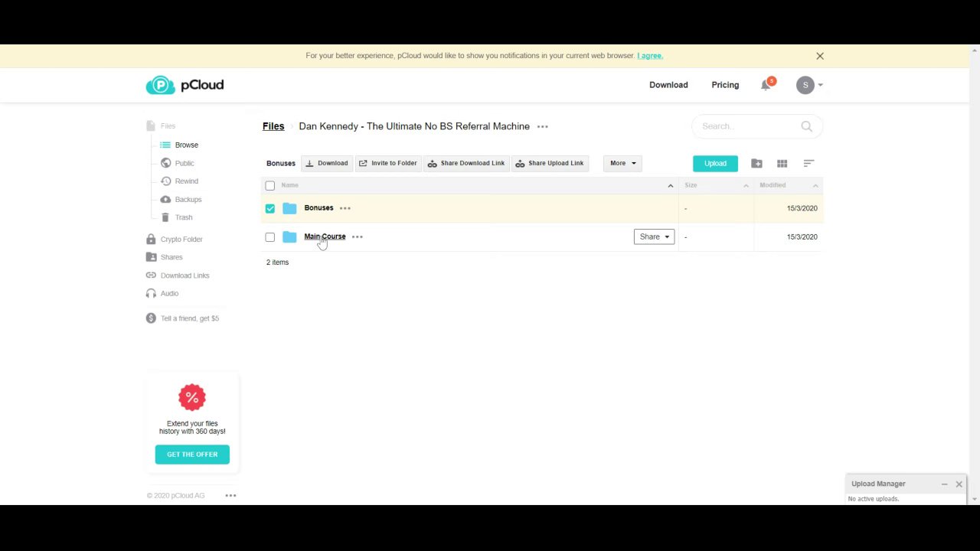The image size is (980, 551).
Task: Open the three-dot menu next to breadcrumb title
Action: [x=543, y=126]
